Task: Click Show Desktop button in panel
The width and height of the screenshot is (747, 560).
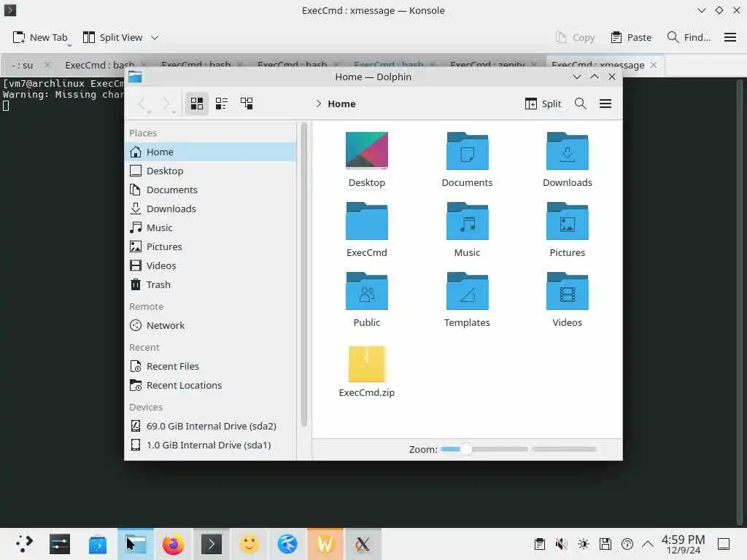Action: click(x=723, y=544)
